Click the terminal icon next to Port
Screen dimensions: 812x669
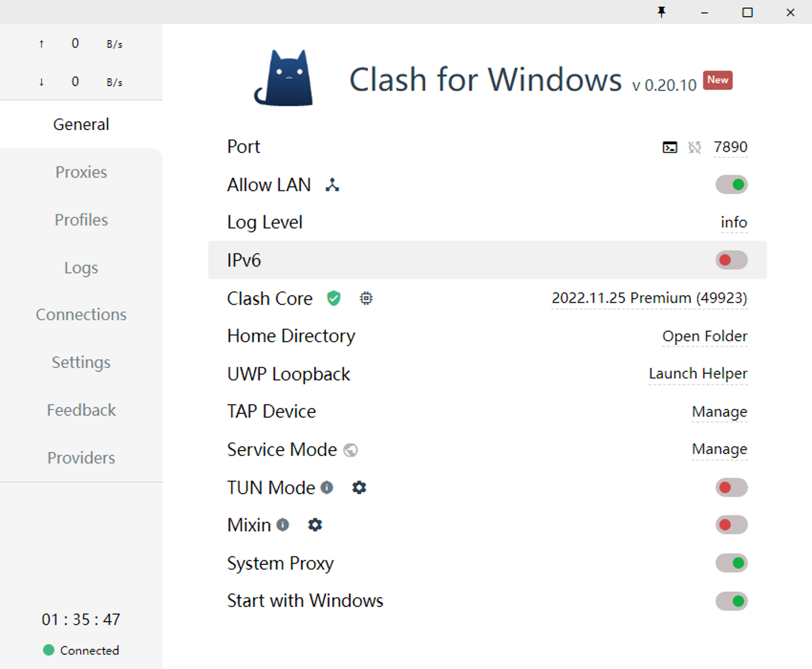(x=669, y=147)
